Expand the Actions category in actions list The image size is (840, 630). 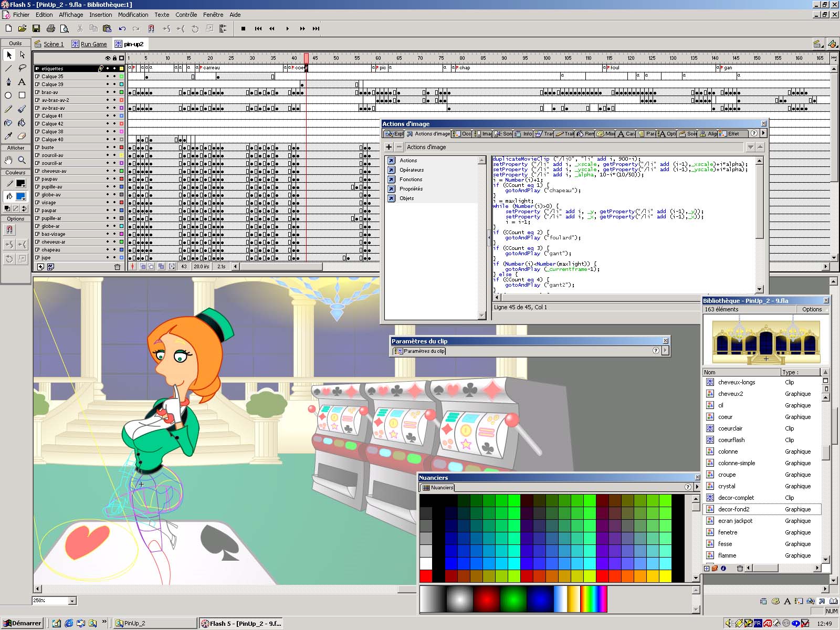click(392, 161)
